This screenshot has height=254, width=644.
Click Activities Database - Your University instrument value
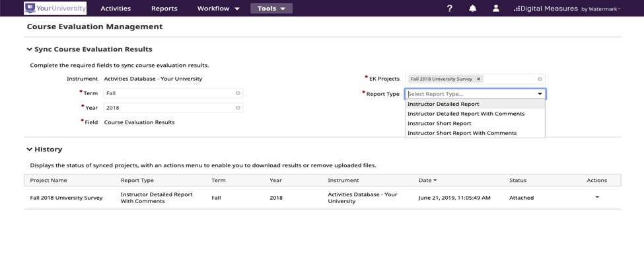[x=153, y=79]
